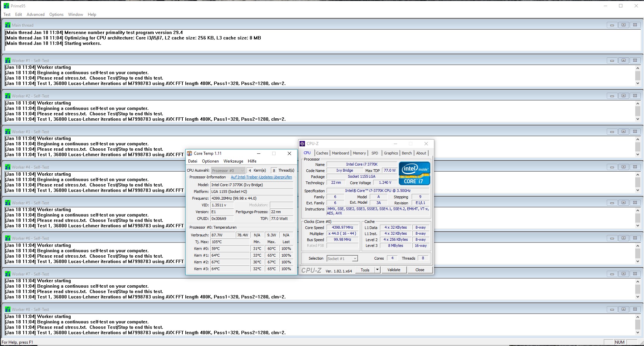644x346 pixels.
Task: Close the Main thread child window
Action: pyautogui.click(x=635, y=25)
